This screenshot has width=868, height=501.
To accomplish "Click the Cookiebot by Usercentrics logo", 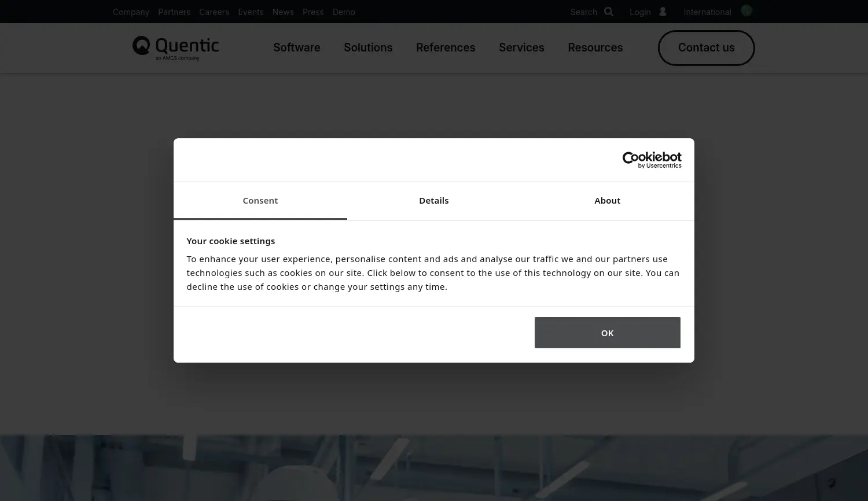I will (x=652, y=159).
